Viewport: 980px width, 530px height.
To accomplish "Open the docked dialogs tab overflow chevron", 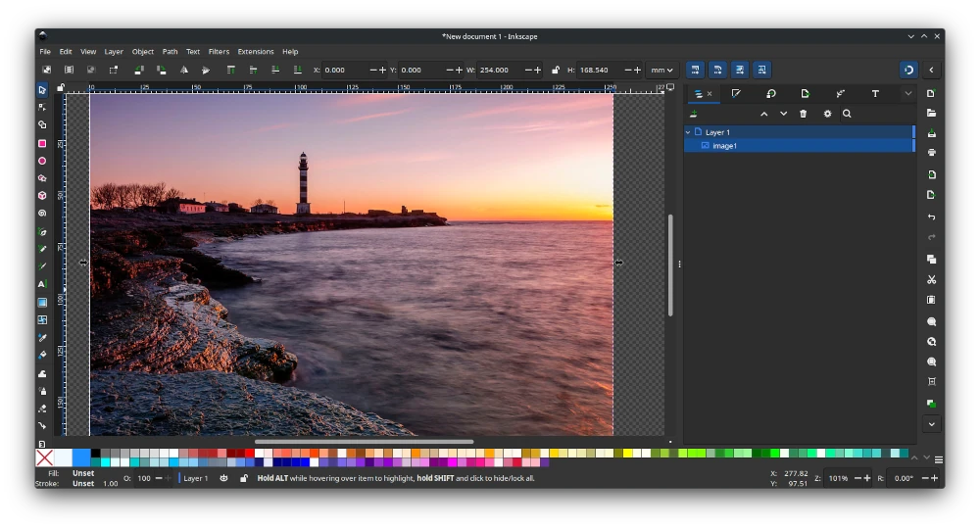I will pyautogui.click(x=907, y=94).
